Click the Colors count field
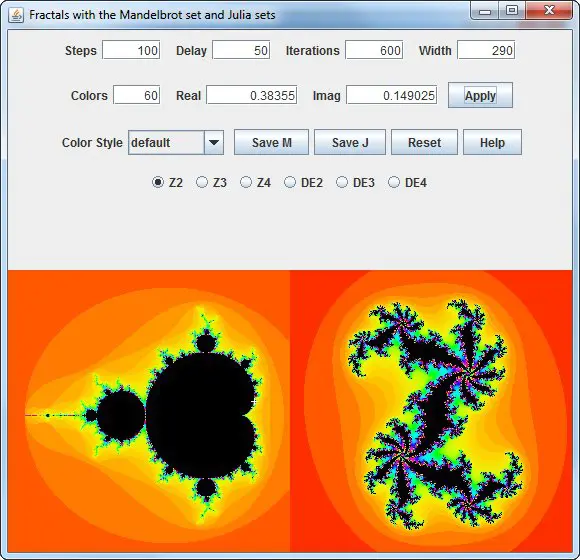This screenshot has width=580, height=560. [x=137, y=95]
